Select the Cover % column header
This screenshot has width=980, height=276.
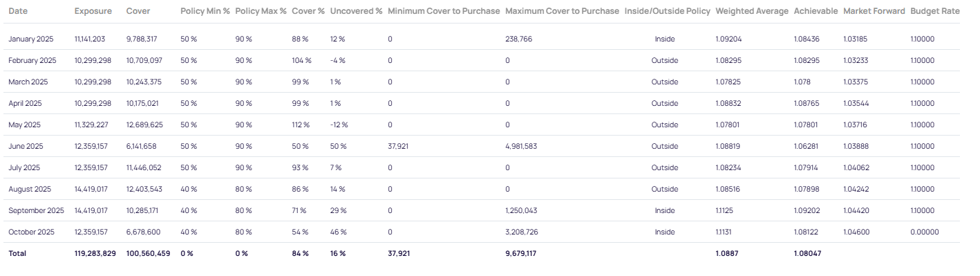tap(308, 12)
